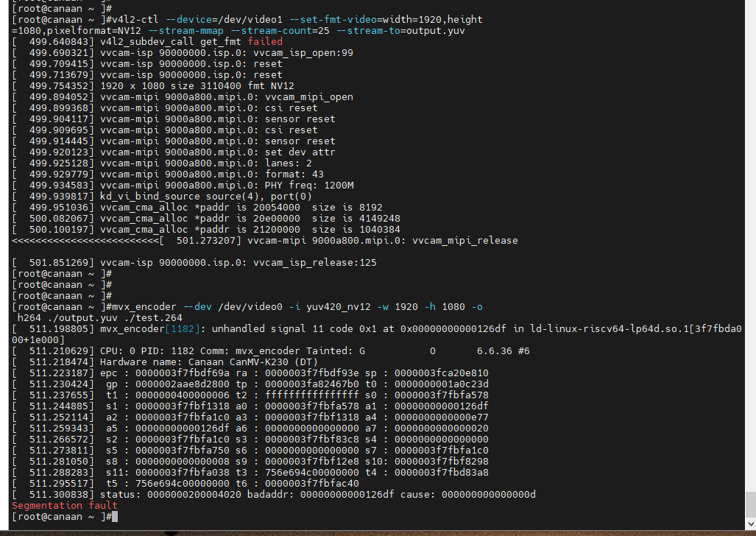Click the 'kd_vi_bind_source source(4)' line

[x=177, y=196]
